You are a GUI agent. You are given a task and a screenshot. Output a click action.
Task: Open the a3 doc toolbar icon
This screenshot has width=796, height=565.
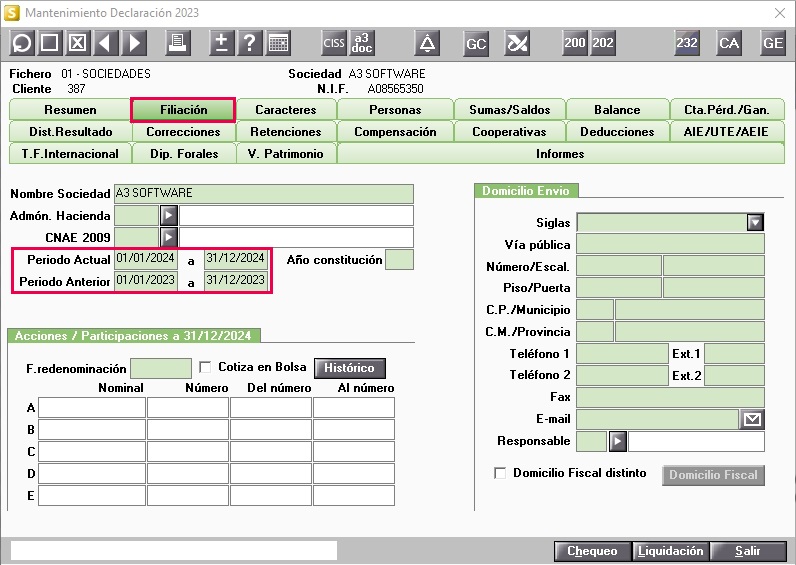click(362, 43)
